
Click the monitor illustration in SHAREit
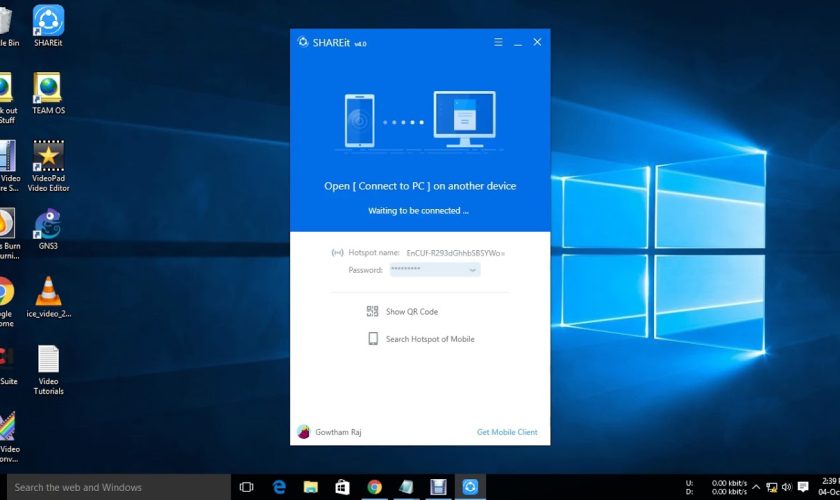tap(464, 119)
